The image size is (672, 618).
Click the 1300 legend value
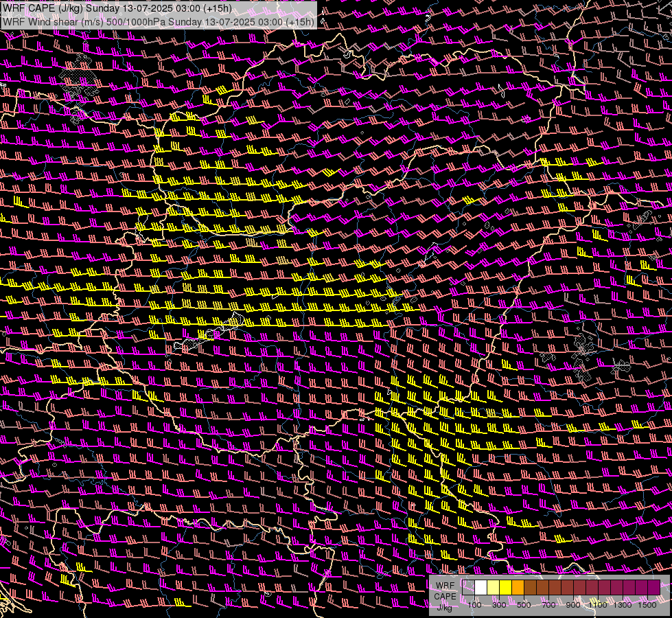(623, 605)
